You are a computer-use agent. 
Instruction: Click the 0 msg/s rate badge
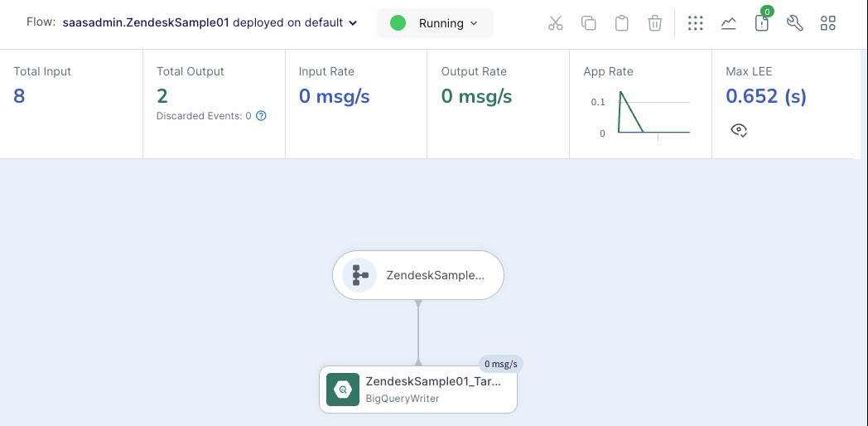501,364
